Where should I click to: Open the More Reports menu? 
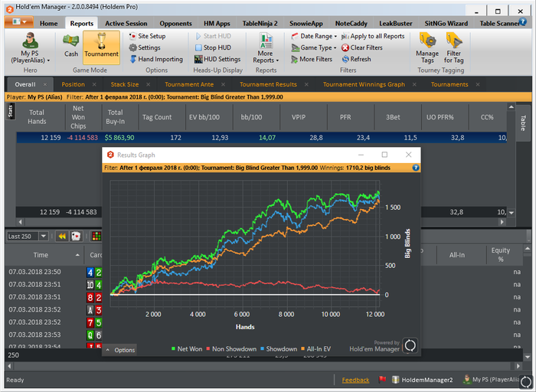point(266,47)
